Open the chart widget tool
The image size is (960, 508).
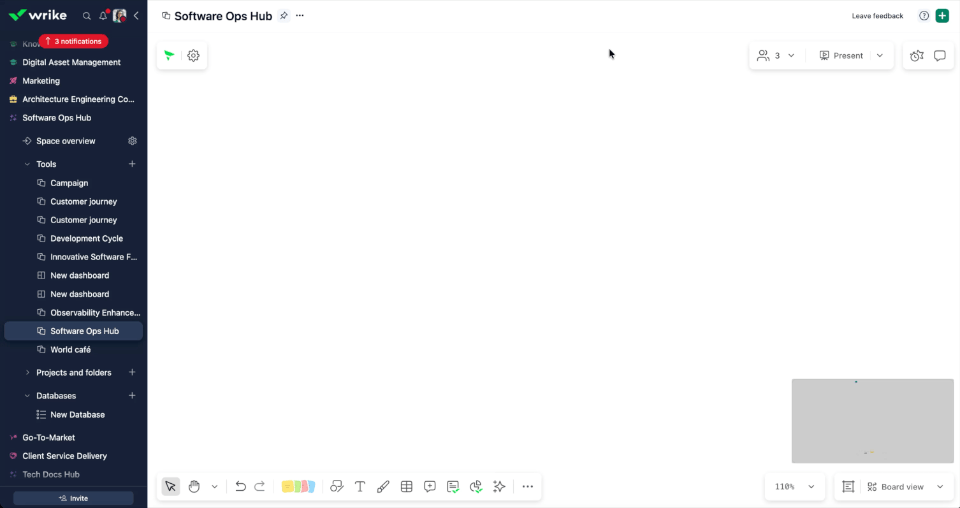pyautogui.click(x=476, y=487)
